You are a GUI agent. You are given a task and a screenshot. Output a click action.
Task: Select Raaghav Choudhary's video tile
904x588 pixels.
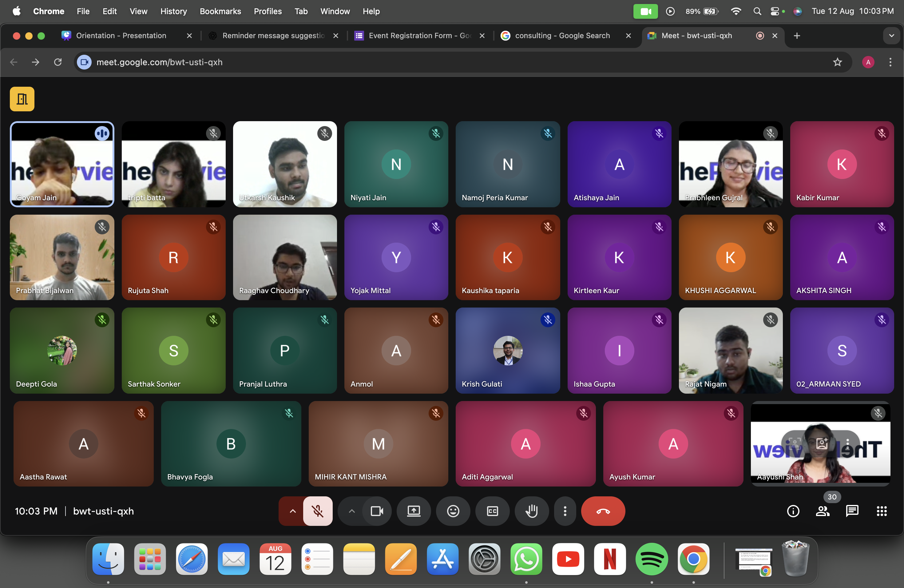[284, 257]
